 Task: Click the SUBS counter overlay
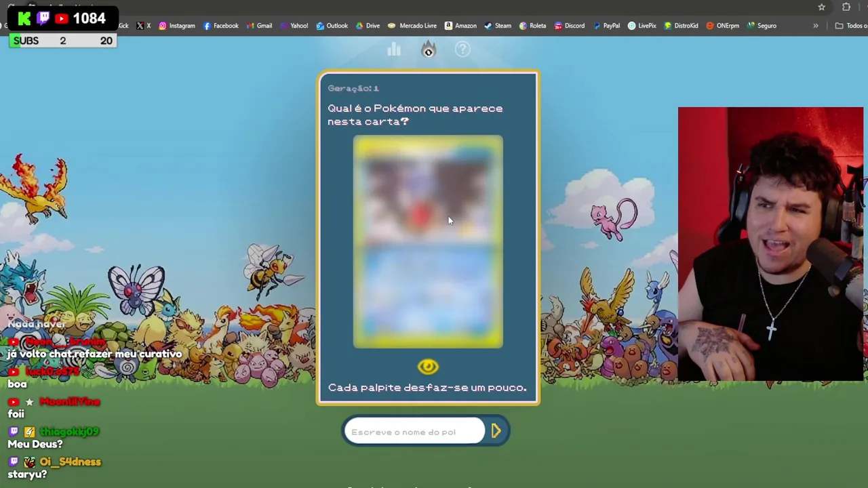[x=64, y=41]
